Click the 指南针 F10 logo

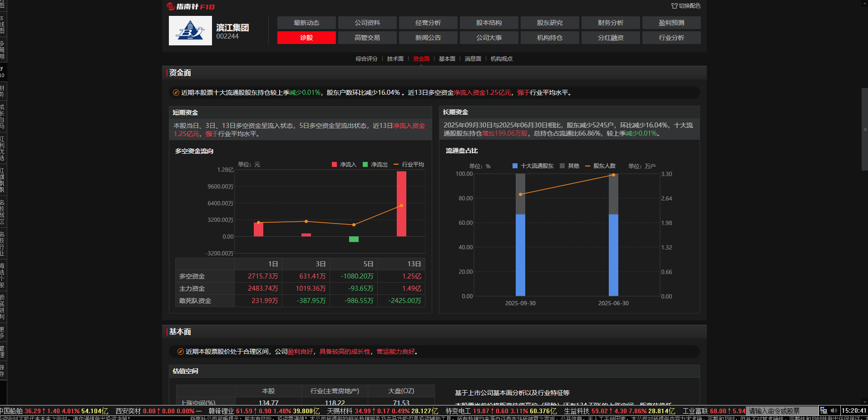click(191, 6)
